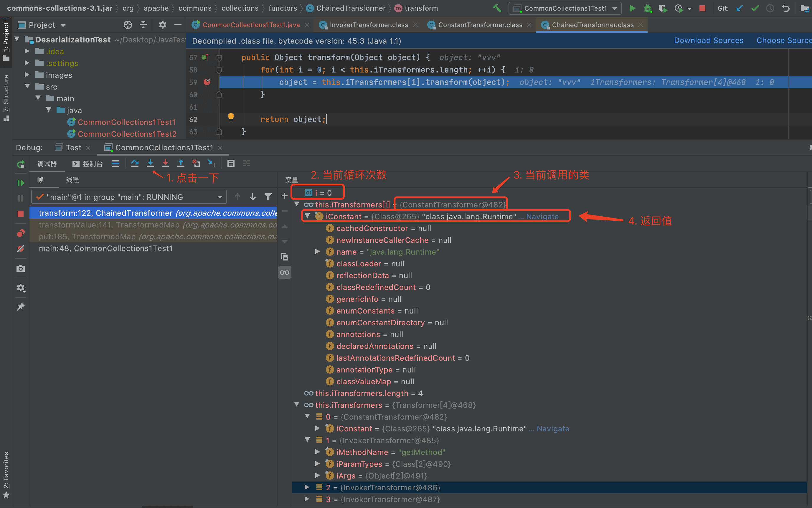The height and width of the screenshot is (508, 812).
Task: Expand the .idea folder in project tree
Action: click(x=27, y=51)
